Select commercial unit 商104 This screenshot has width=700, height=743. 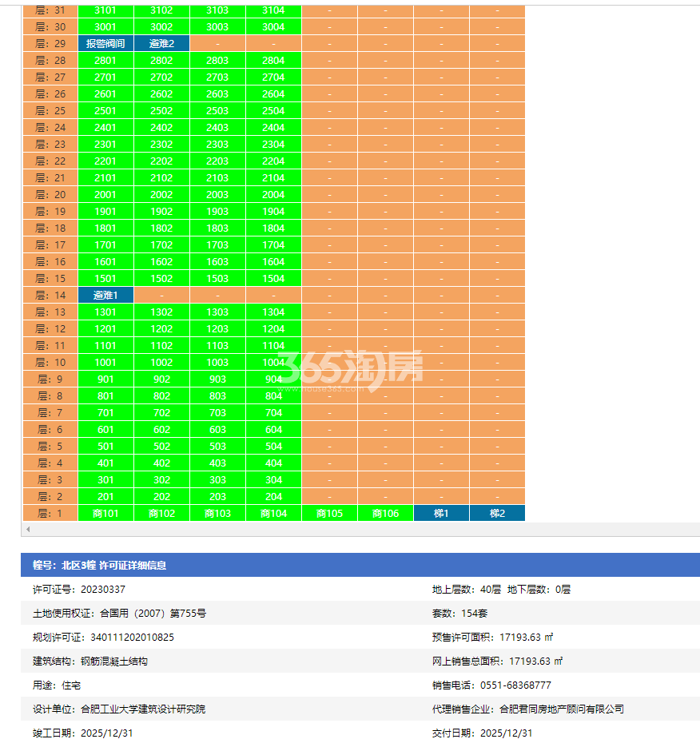tap(273, 513)
